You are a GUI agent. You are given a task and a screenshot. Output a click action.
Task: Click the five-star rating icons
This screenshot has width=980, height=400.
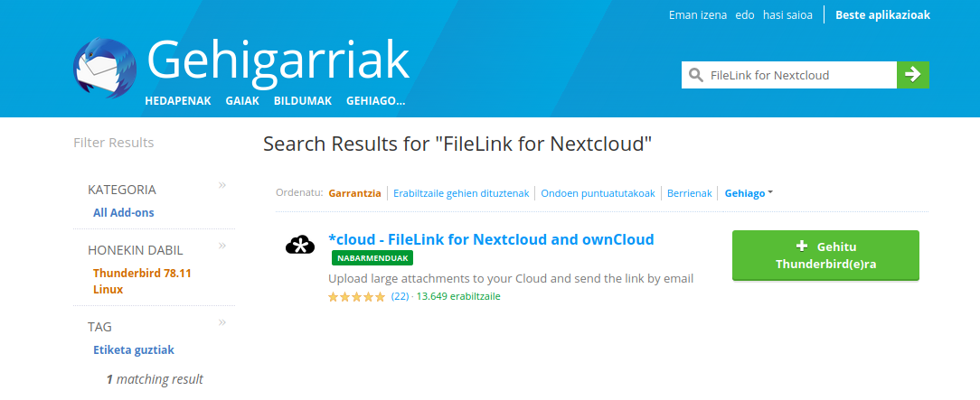356,296
